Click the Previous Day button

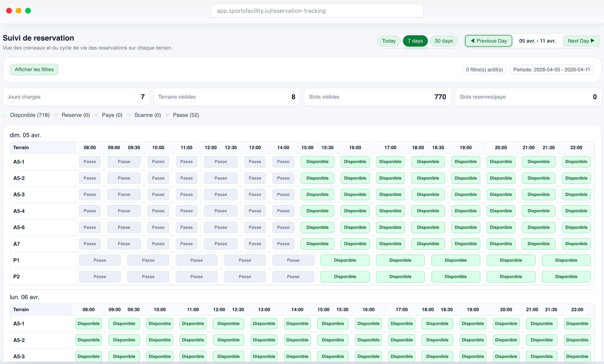tap(488, 41)
